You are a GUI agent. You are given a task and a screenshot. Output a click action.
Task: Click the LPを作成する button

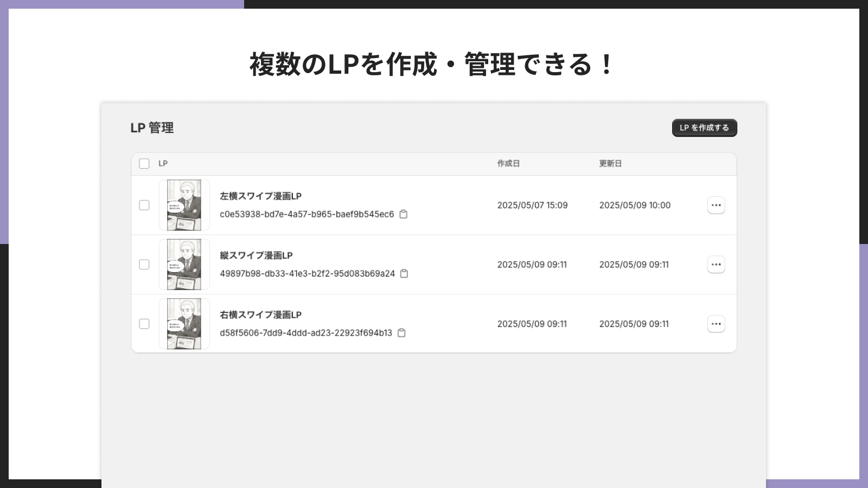click(x=704, y=128)
